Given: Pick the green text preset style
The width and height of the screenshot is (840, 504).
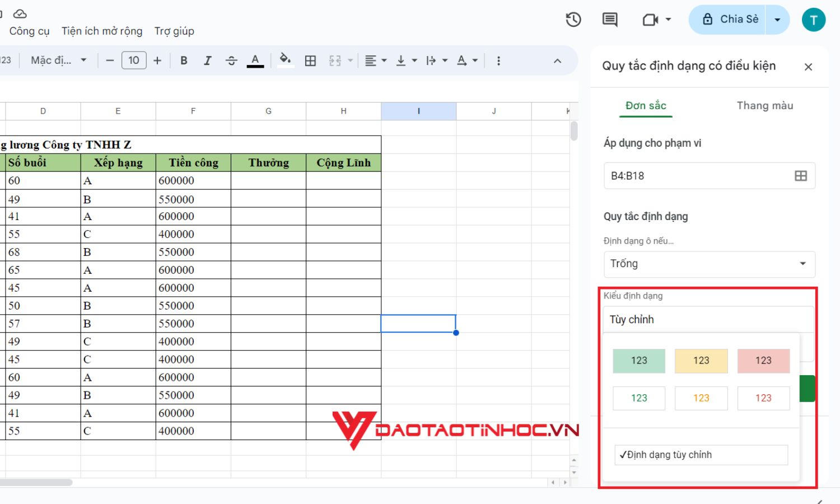Looking at the screenshot, I should tap(639, 398).
